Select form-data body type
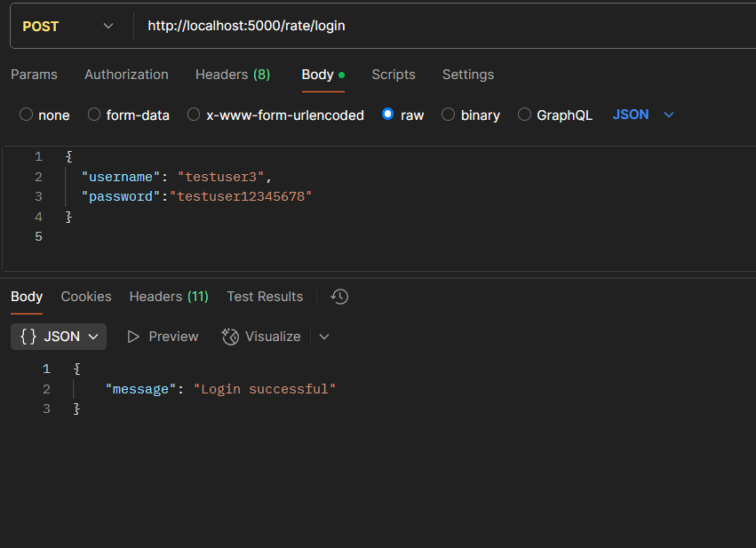This screenshot has width=756, height=548. pos(94,115)
